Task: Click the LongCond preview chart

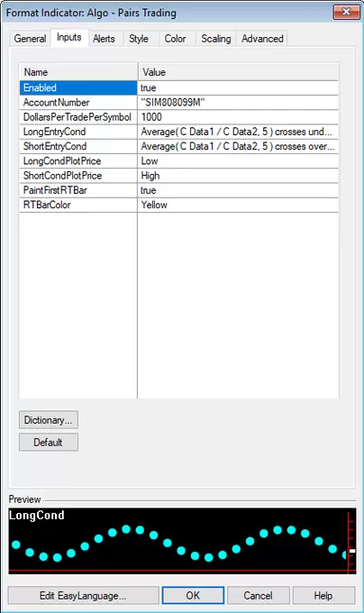Action: pyautogui.click(x=182, y=541)
